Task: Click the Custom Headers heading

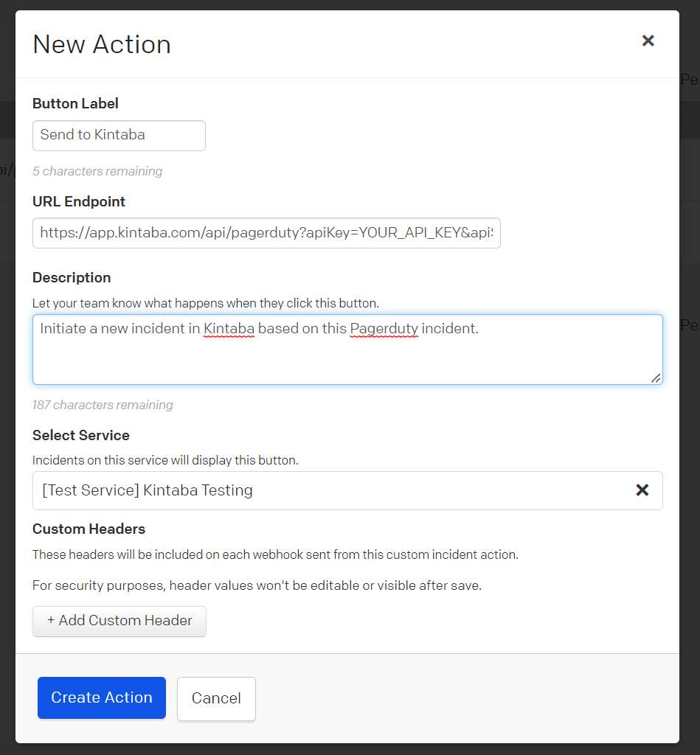Action: 89,529
